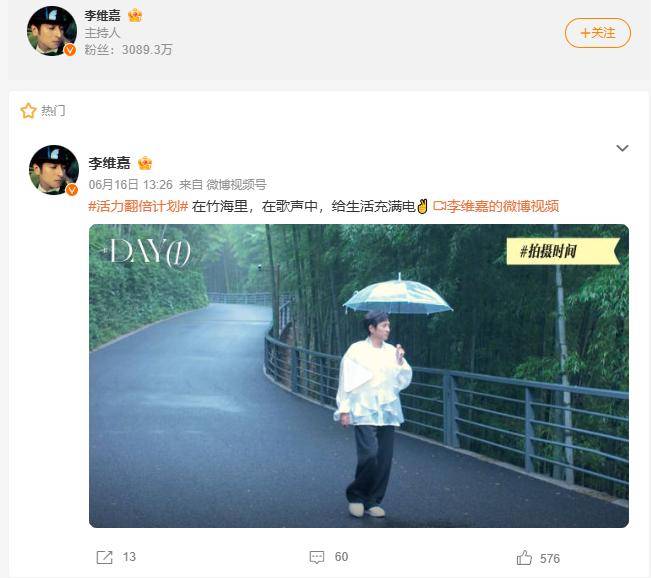
Task: Click the repost share icon
Action: (x=104, y=557)
